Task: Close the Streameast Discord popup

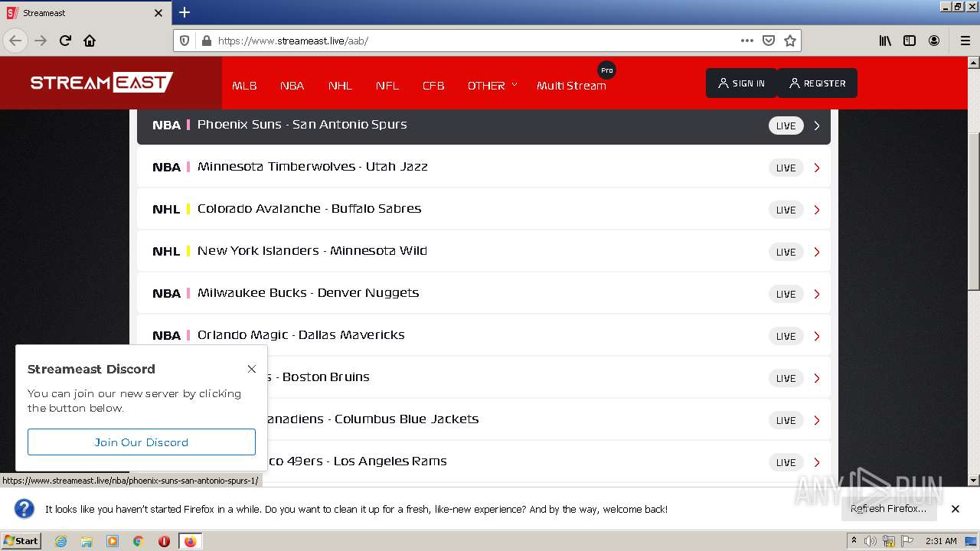Action: [x=252, y=369]
